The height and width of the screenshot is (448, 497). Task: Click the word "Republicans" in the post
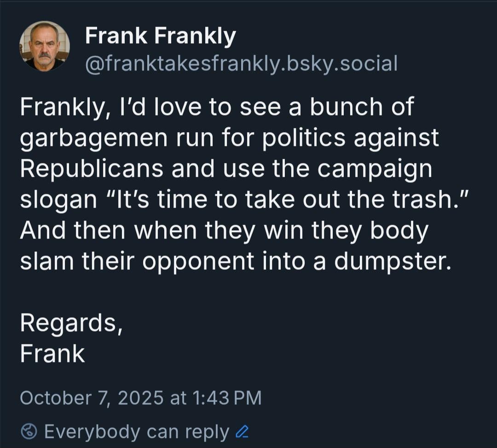pos(92,169)
